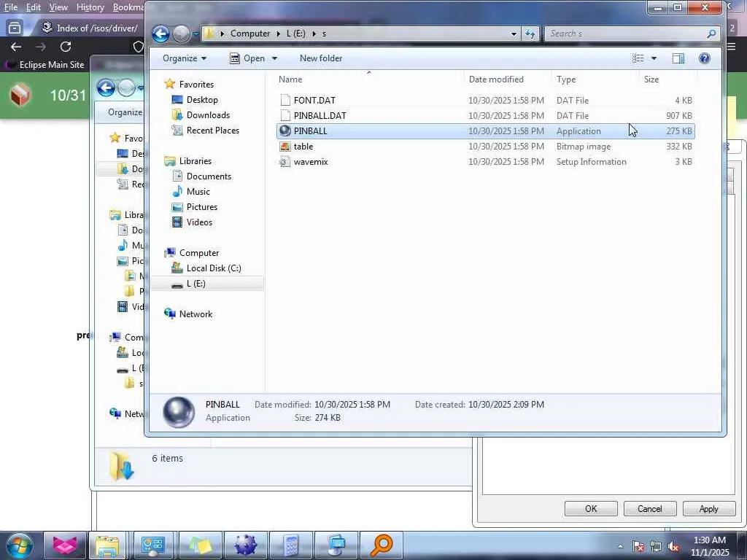Select Music under Libraries

click(x=198, y=192)
